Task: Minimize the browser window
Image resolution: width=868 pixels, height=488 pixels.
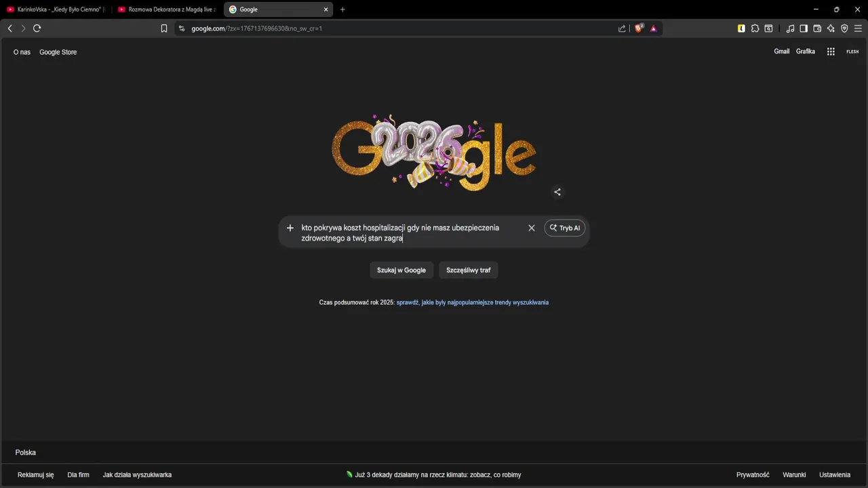Action: point(815,9)
